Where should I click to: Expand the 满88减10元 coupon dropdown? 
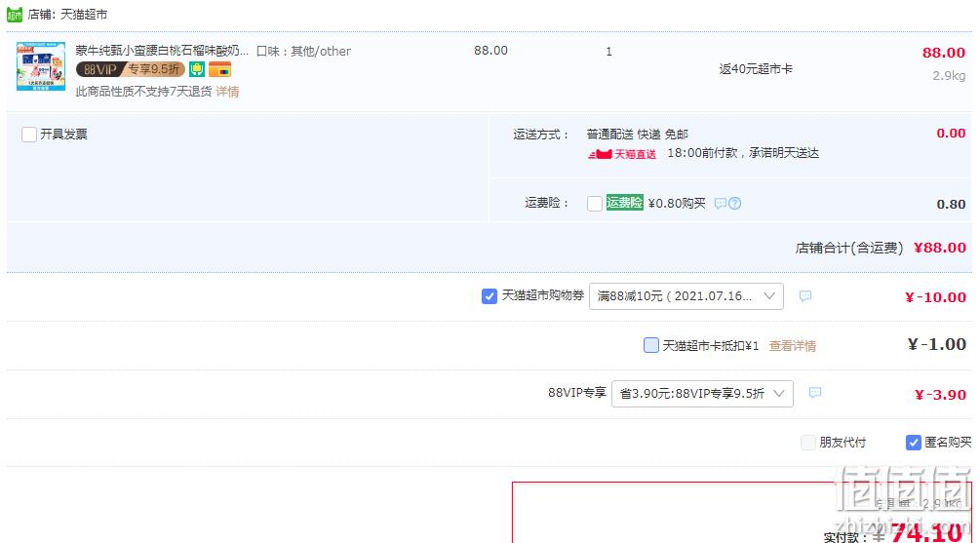[686, 296]
